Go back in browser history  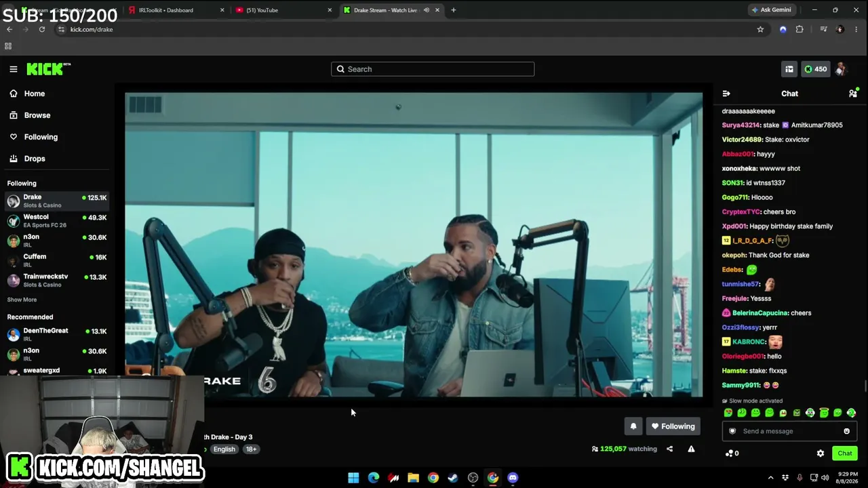pos(9,29)
